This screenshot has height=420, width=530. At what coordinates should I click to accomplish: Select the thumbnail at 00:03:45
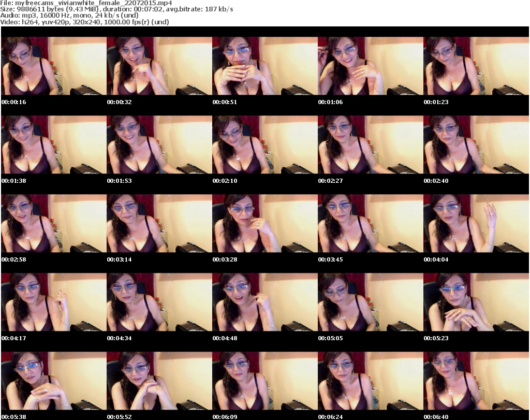[x=371, y=224]
